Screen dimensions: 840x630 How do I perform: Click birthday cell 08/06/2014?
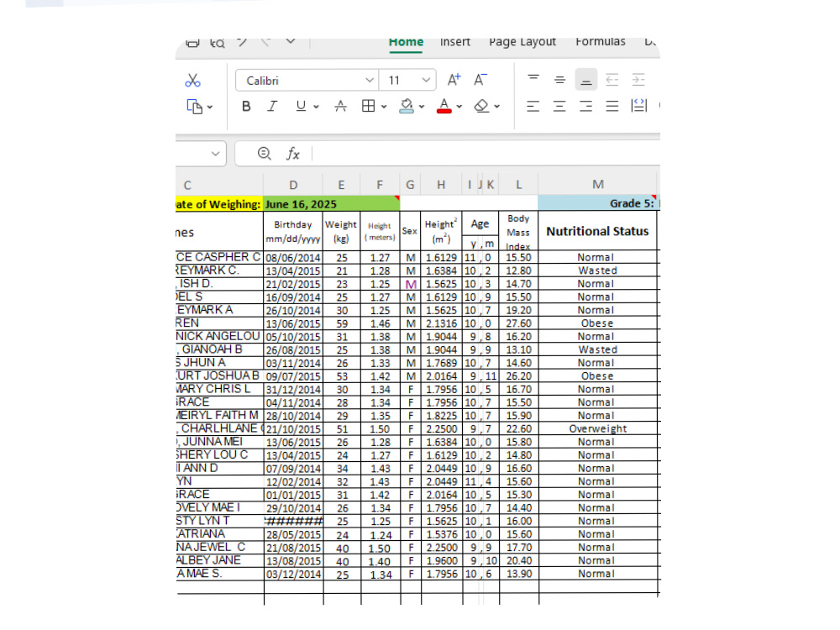293,258
